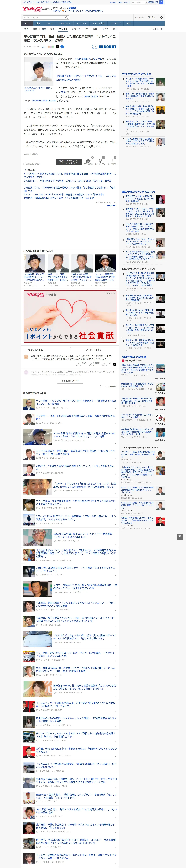
Task: Open the エキスパート navigation tab
Action: tap(64, 24)
